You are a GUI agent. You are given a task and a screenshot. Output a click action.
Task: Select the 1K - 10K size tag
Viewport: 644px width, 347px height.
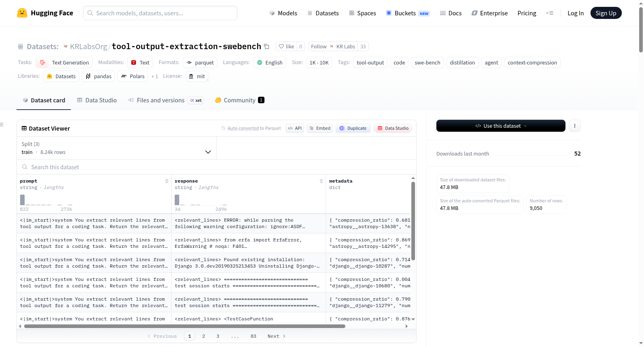[x=319, y=62]
